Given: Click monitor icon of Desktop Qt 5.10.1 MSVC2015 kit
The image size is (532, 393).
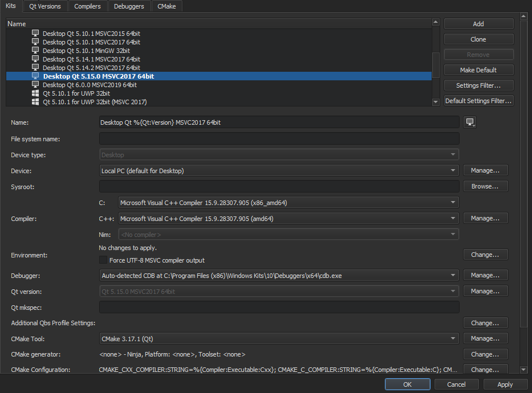Looking at the screenshot, I should click(x=35, y=34).
